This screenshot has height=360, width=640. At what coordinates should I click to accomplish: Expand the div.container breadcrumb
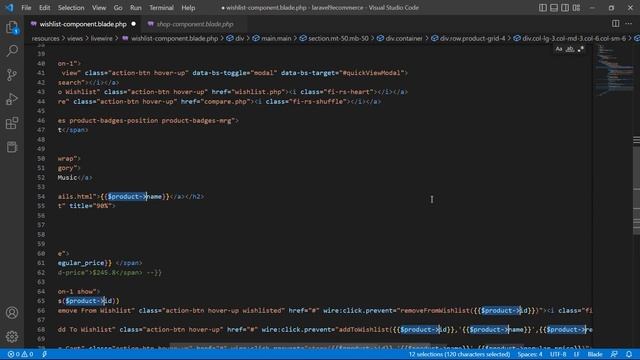click(404, 38)
